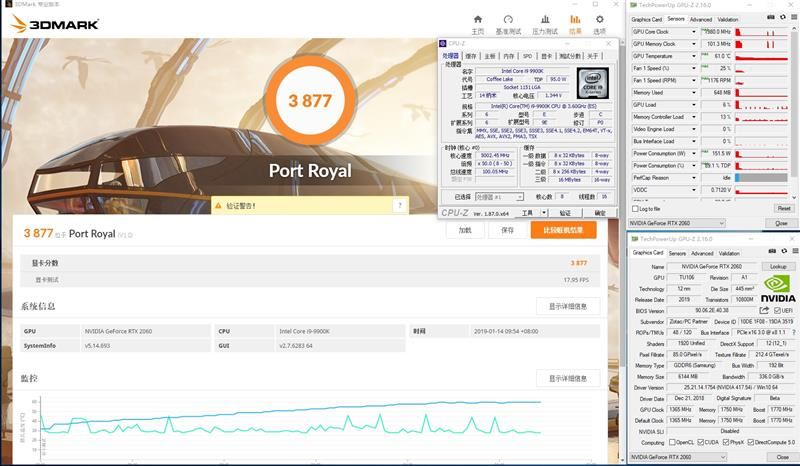Open GPU Memory Clock sensor dropdown
This screenshot has height=466, width=800.
pyautogui.click(x=694, y=44)
